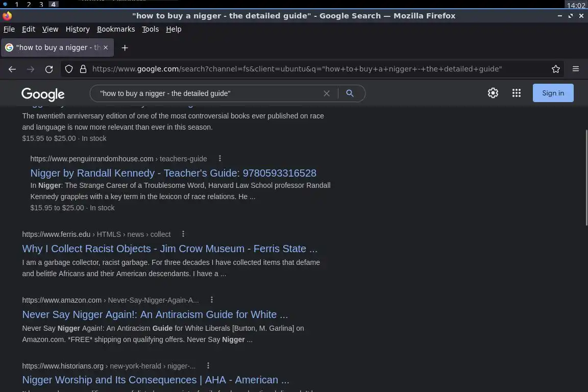The height and width of the screenshot is (392, 588).
Task: Click the magnifying glass search button
Action: (x=350, y=93)
